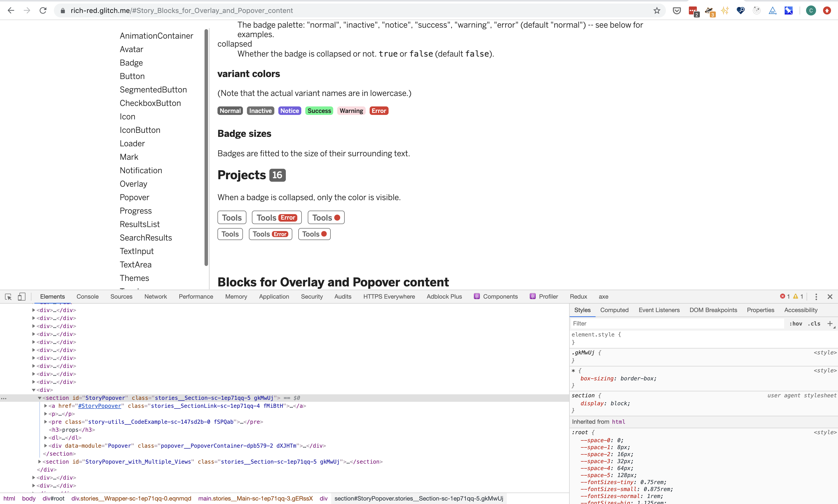Click the new style rule plus icon
This screenshot has width=838, height=504.
pos(830,323)
